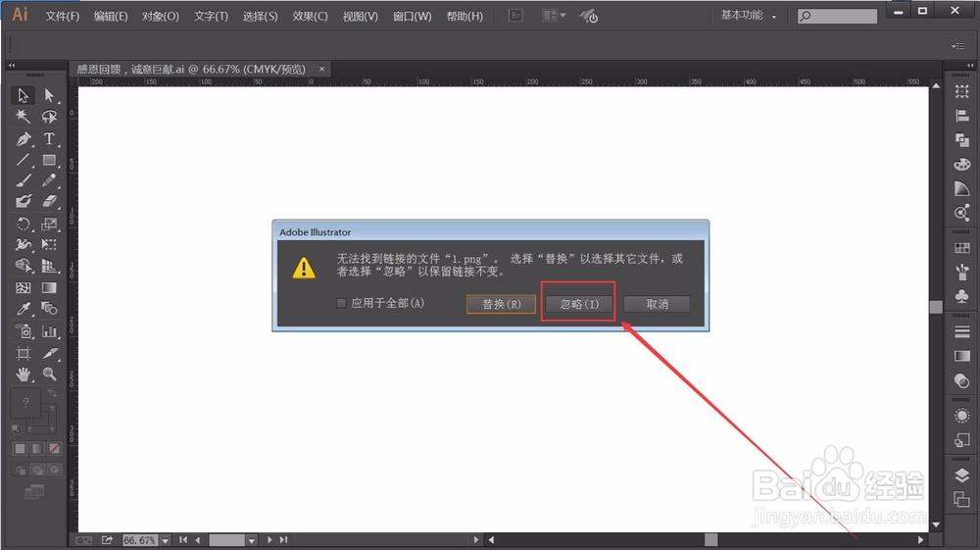Viewport: 980px width, 550px height.
Task: Select the Slice tool
Action: [49, 353]
